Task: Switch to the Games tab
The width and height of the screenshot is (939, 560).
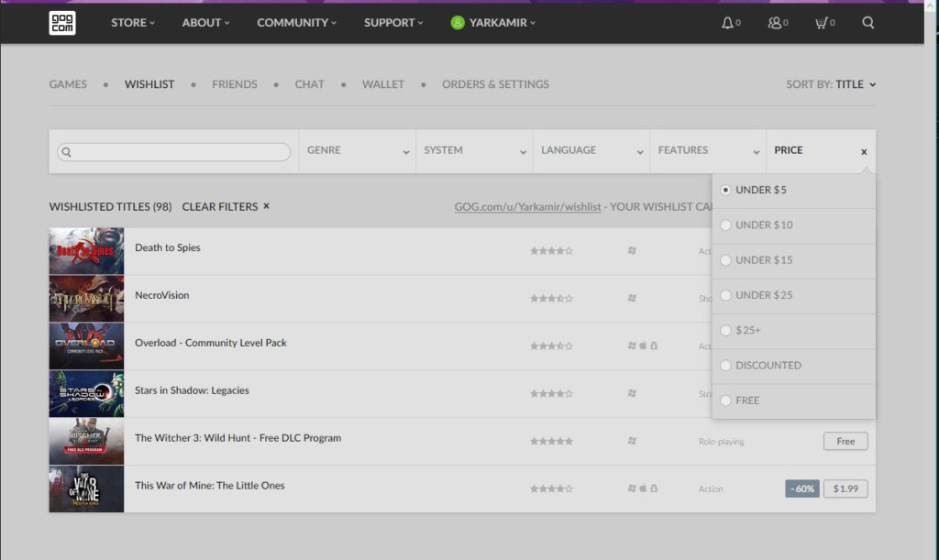Action: 68,84
